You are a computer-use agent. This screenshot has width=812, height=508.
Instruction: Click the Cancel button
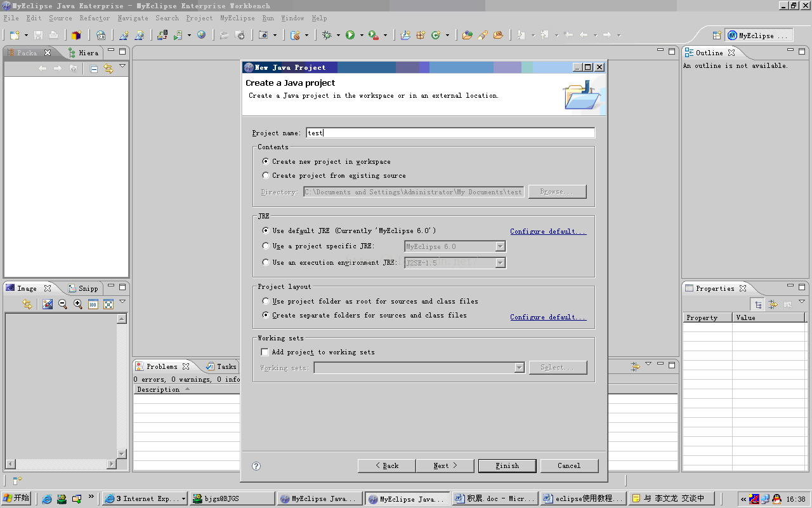[569, 465]
